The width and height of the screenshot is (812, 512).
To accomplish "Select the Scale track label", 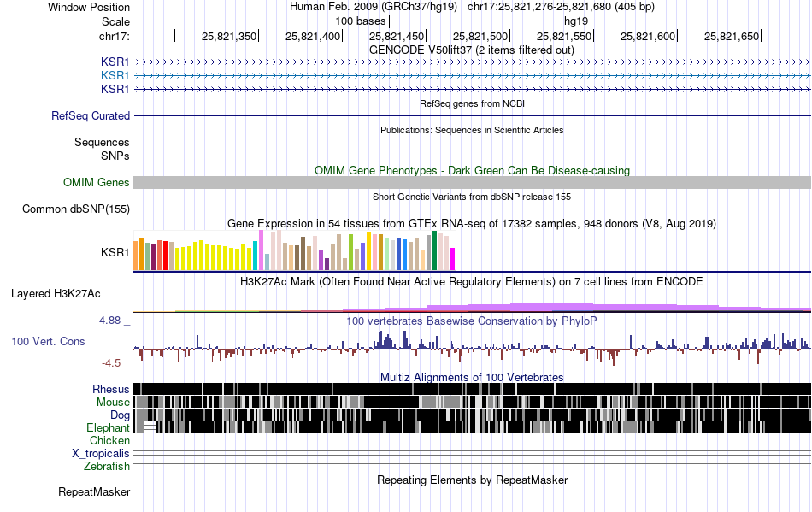I will click(115, 21).
